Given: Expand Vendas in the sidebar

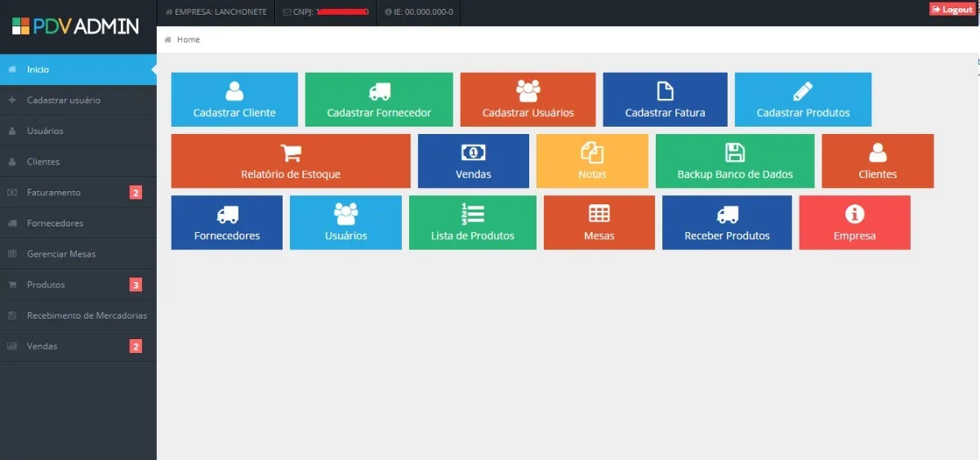Looking at the screenshot, I should (78, 346).
